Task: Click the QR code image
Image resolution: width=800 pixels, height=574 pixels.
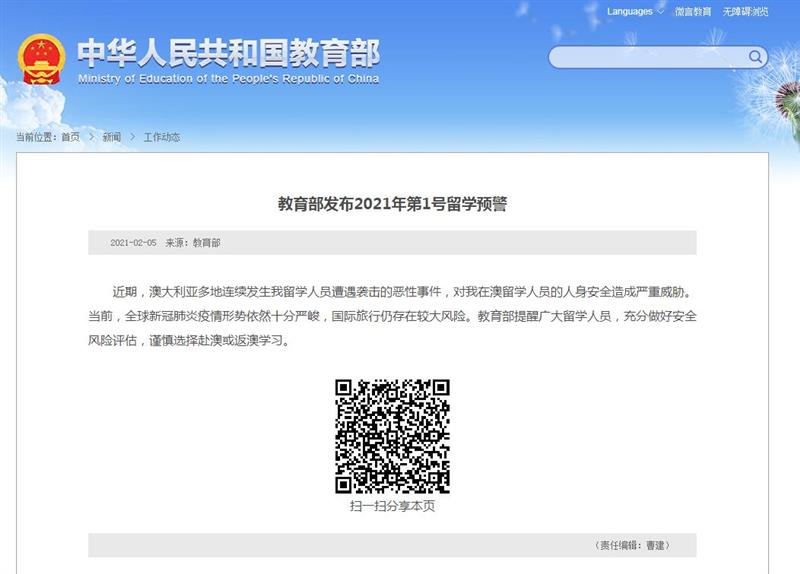Action: 392,435
